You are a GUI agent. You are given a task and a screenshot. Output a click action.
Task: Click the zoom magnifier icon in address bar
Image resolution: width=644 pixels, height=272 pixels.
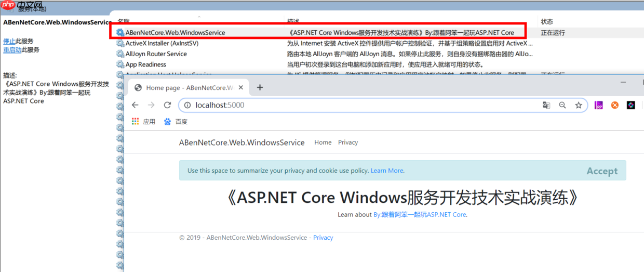click(x=562, y=105)
